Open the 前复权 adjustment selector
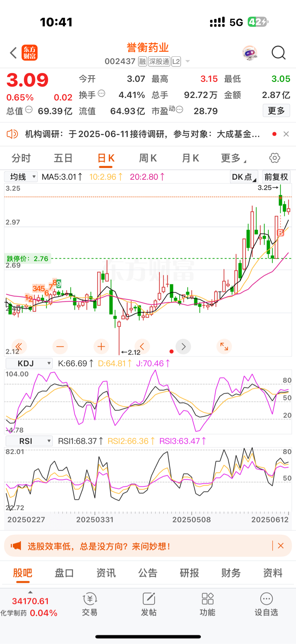Image resolution: width=296 pixels, height=644 pixels. point(276,177)
